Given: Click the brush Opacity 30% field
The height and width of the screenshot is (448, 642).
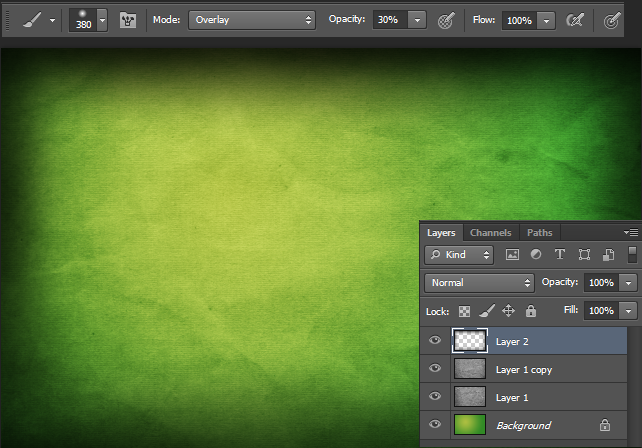Looking at the screenshot, I should 390,20.
